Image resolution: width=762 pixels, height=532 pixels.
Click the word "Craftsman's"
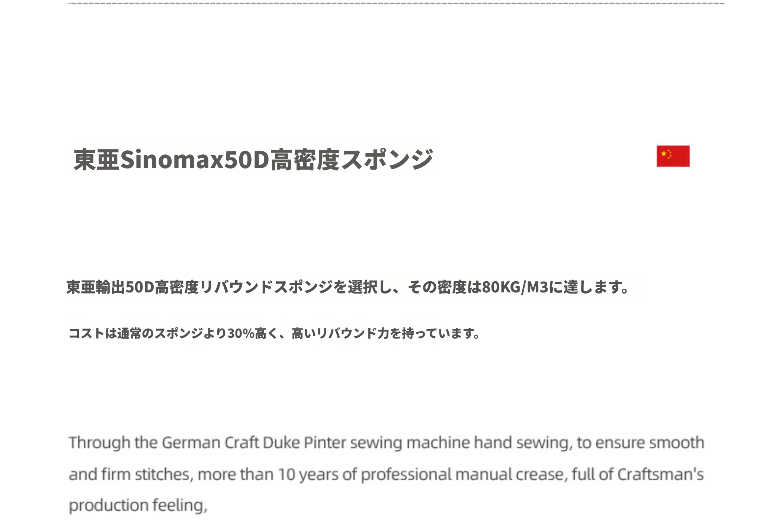(x=660, y=474)
